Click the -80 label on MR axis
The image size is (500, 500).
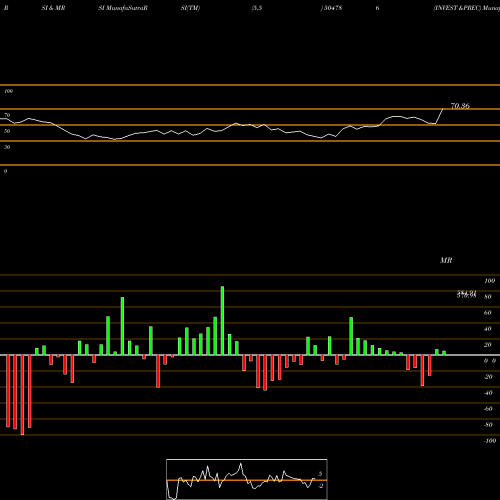pyautogui.click(x=488, y=425)
